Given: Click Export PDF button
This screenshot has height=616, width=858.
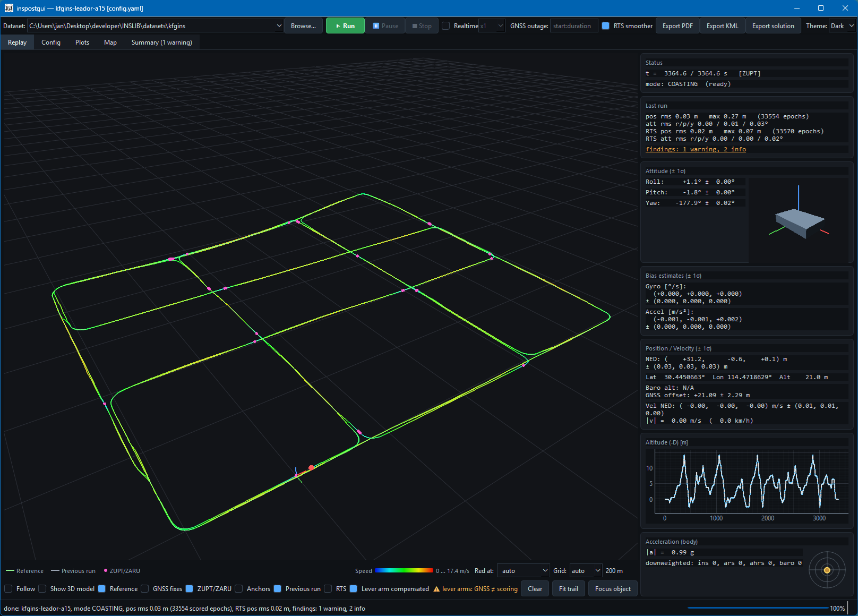Looking at the screenshot, I should click(x=677, y=25).
